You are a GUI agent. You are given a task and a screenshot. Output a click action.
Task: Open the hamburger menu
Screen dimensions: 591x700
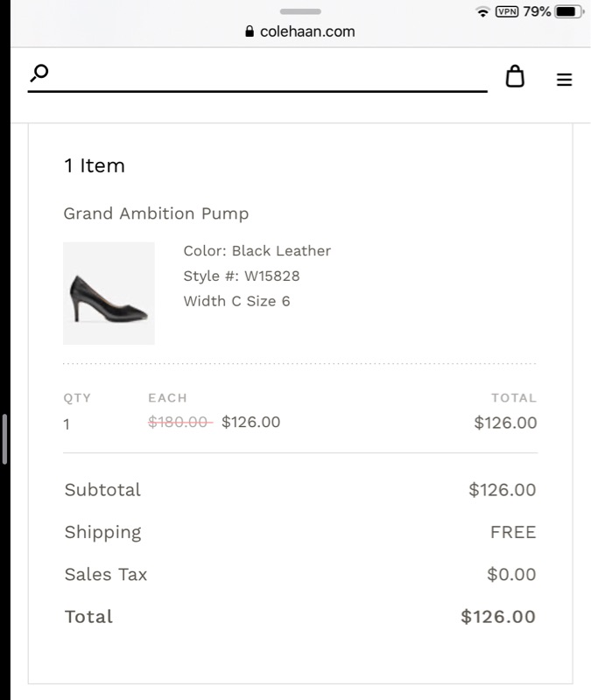tap(564, 80)
